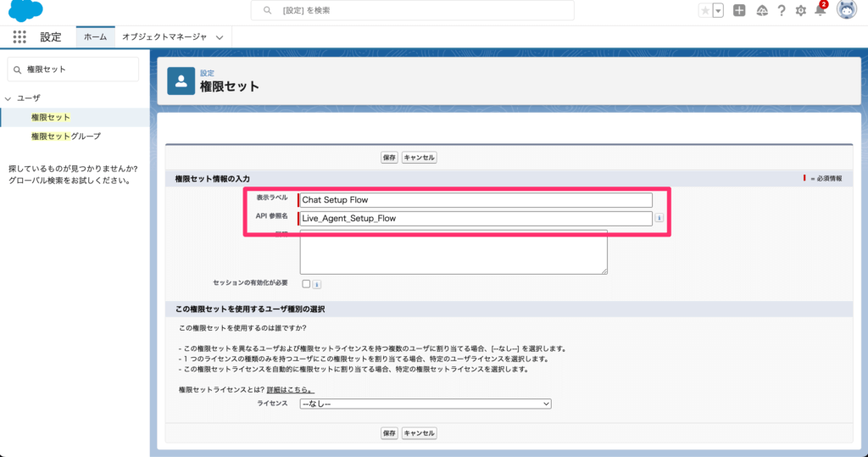This screenshot has height=457, width=868.
Task: Click the bottom キャンセル button
Action: click(419, 433)
